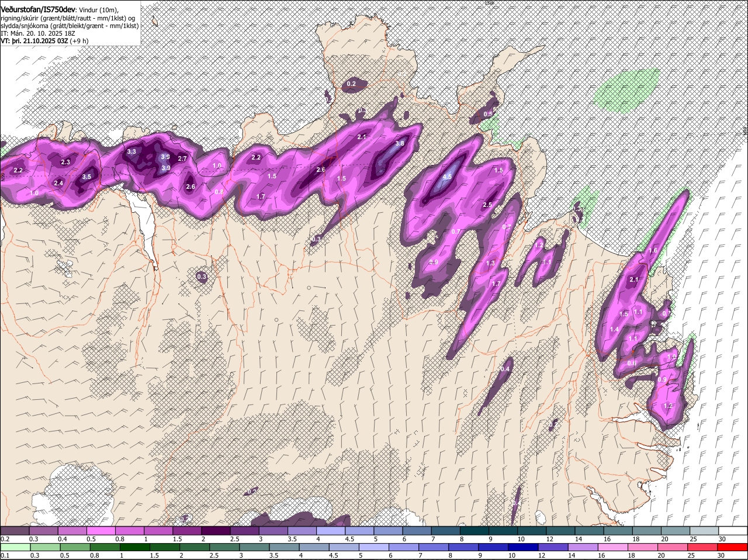Select rain legend swatch labeled 0.5

[75, 547]
